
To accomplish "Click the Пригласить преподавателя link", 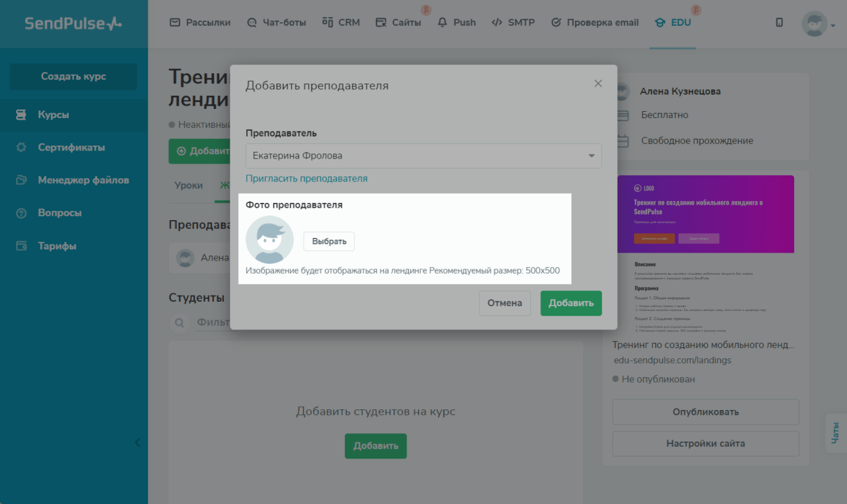I will click(306, 178).
